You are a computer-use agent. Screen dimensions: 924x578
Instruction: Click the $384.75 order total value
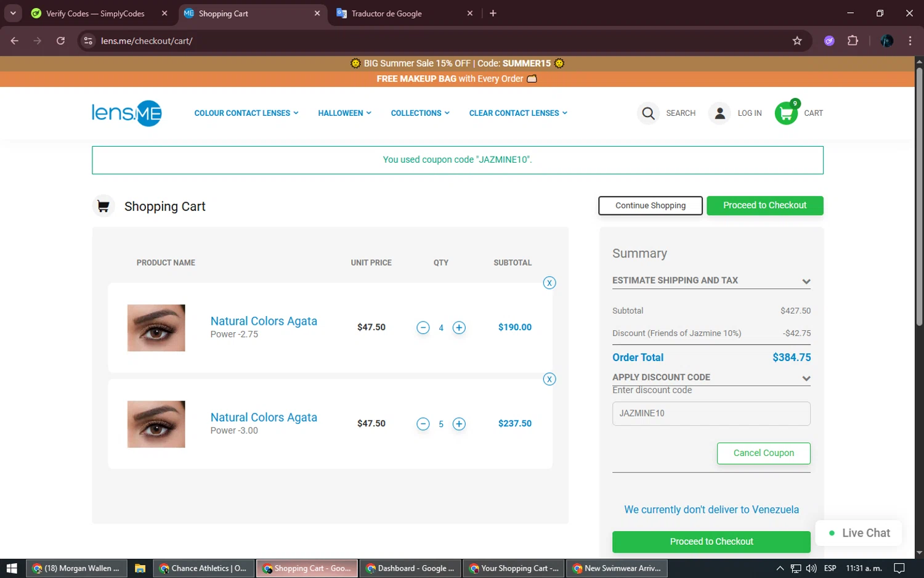click(x=792, y=357)
